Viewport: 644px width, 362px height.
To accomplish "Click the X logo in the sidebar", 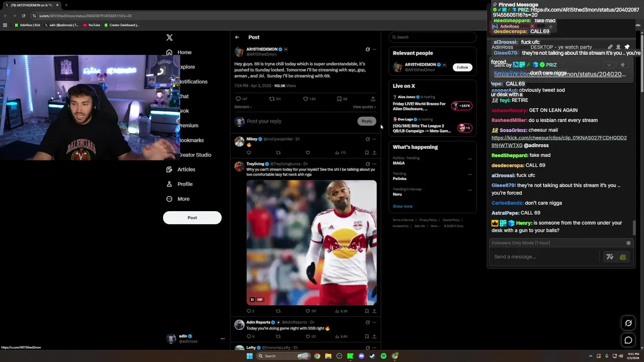I will [170, 37].
